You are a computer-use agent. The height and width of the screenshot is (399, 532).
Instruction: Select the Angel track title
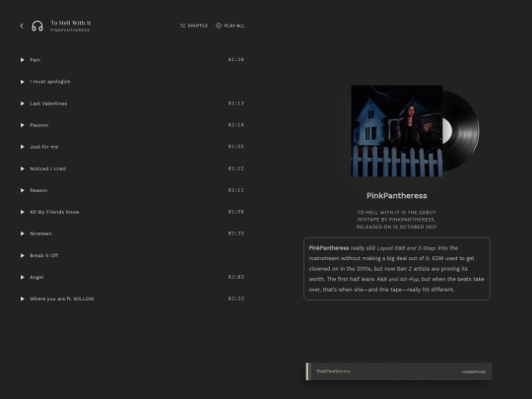(x=36, y=277)
